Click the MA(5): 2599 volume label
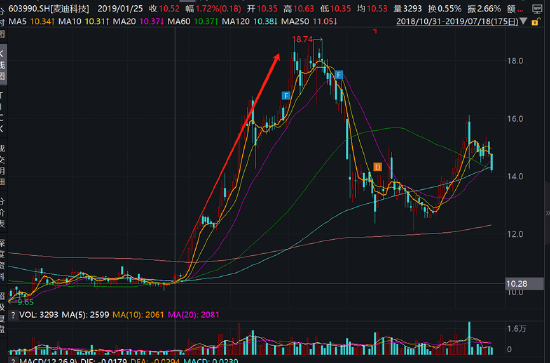 [x=85, y=315]
